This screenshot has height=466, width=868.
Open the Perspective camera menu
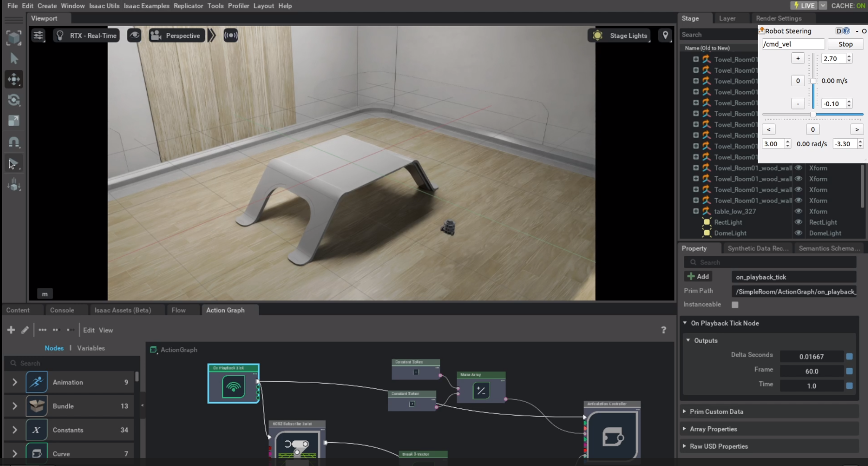click(x=176, y=35)
